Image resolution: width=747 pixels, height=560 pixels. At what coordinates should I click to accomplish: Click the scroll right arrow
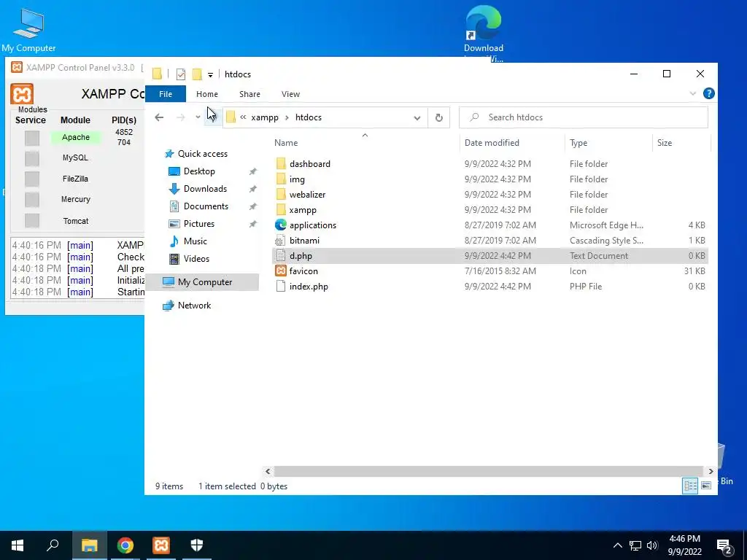[x=711, y=471]
